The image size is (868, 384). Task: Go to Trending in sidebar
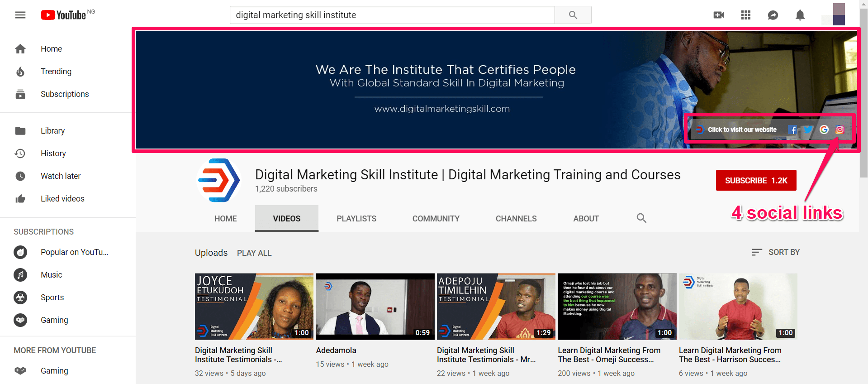coord(56,72)
